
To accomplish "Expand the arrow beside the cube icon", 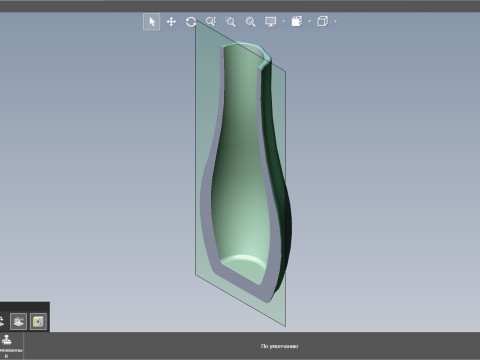I will click(335, 22).
